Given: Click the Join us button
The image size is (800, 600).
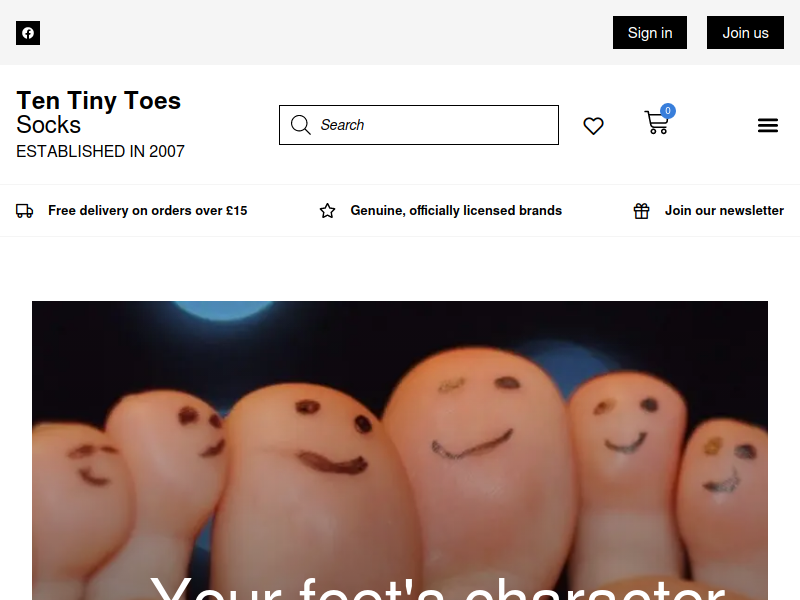Looking at the screenshot, I should [x=745, y=33].
